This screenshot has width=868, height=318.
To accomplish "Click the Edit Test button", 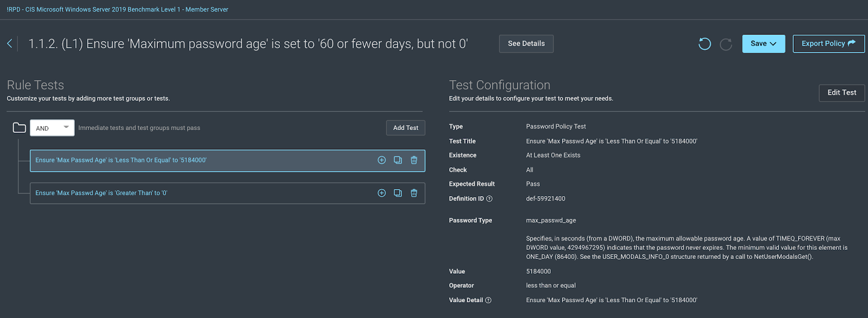I will point(841,93).
